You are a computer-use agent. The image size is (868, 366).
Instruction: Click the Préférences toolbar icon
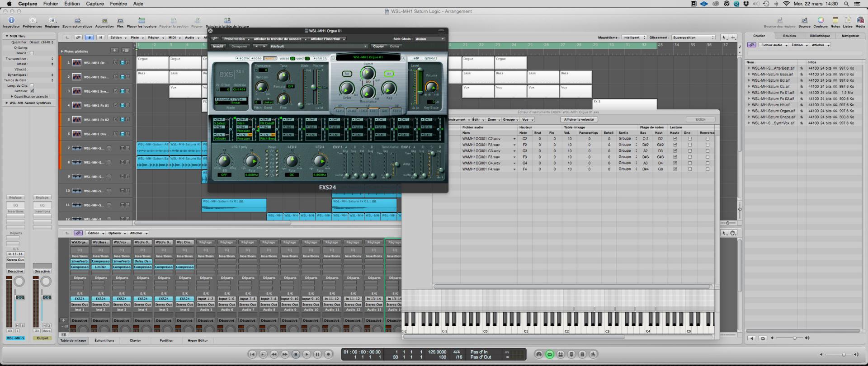tap(32, 20)
